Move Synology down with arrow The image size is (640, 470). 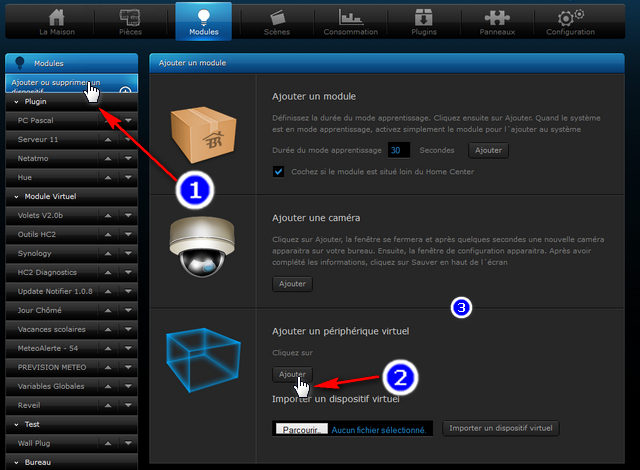(128, 253)
